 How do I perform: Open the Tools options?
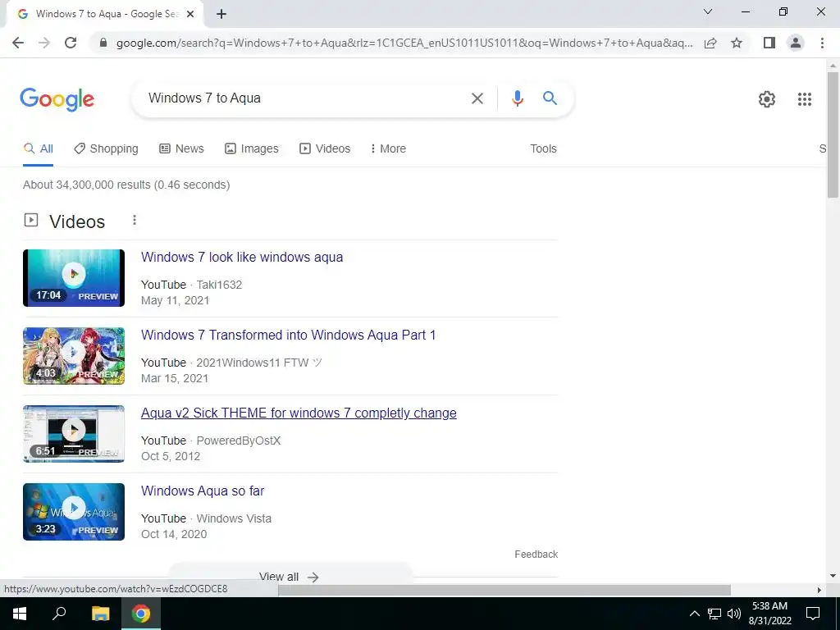point(543,149)
